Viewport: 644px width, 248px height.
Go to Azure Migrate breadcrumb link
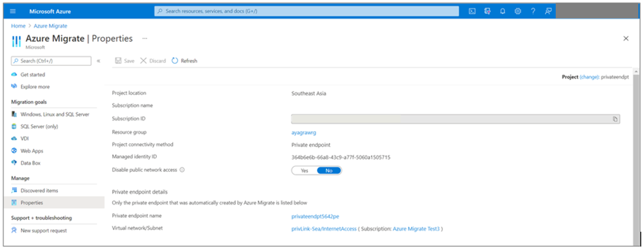(51, 26)
